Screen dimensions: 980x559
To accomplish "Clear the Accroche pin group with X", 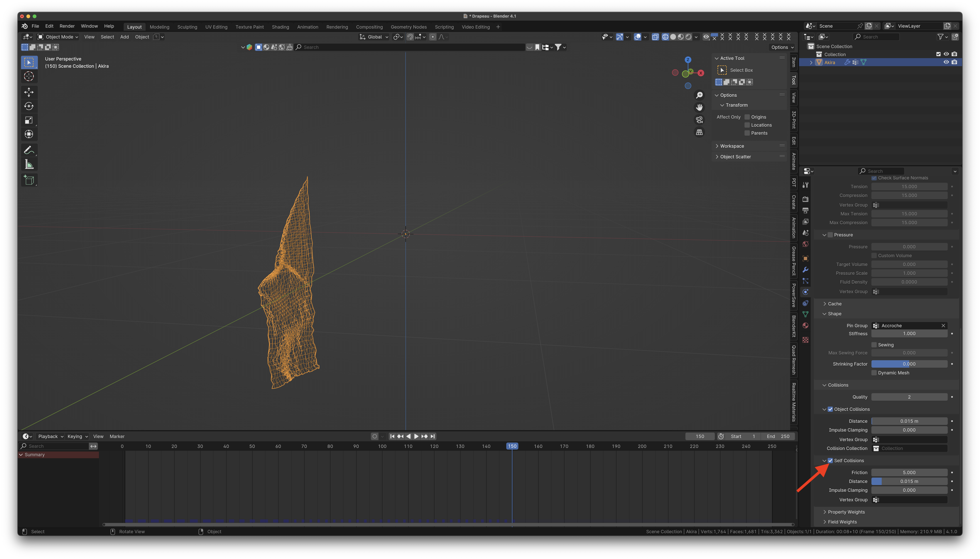I will point(943,326).
